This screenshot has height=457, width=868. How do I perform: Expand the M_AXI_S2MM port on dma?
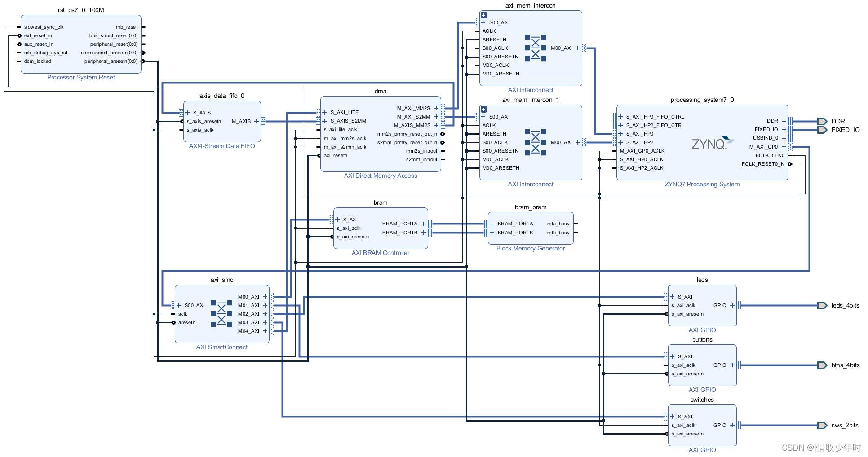pyautogui.click(x=436, y=117)
